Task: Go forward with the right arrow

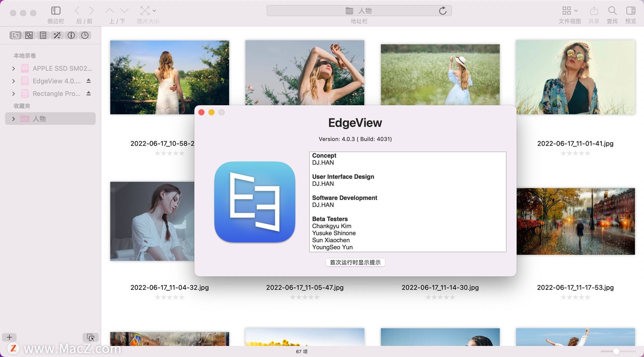Action: (92, 11)
